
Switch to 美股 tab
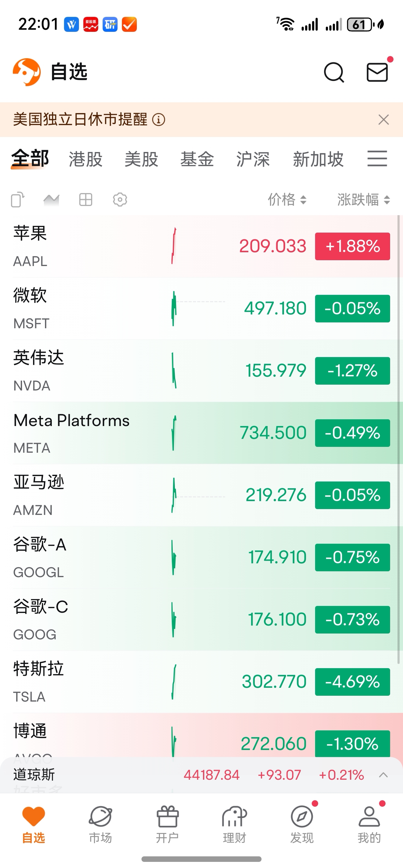[x=141, y=159]
